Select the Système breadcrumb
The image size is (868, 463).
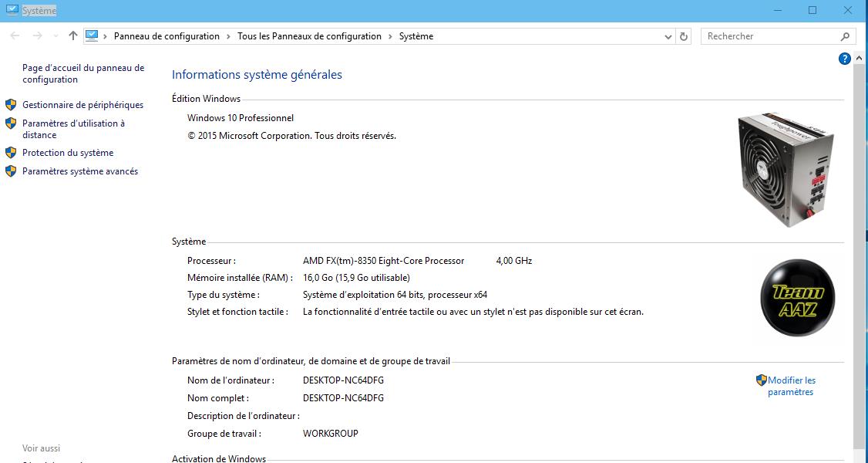tap(416, 36)
